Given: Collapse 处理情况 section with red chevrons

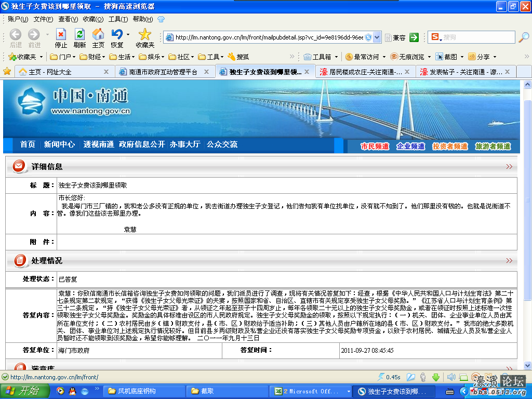Looking at the screenshot, I should 509,260.
